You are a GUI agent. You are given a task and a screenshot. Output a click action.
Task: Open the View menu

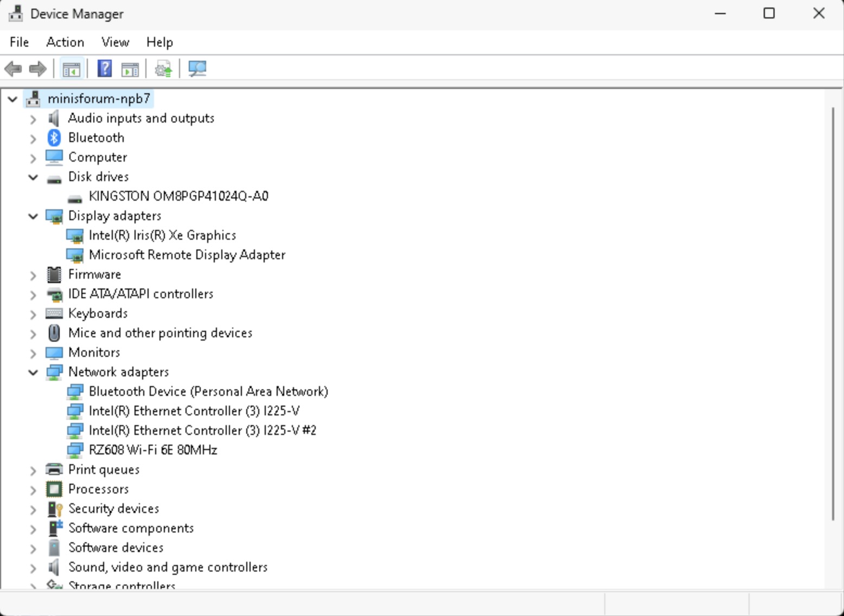[115, 42]
